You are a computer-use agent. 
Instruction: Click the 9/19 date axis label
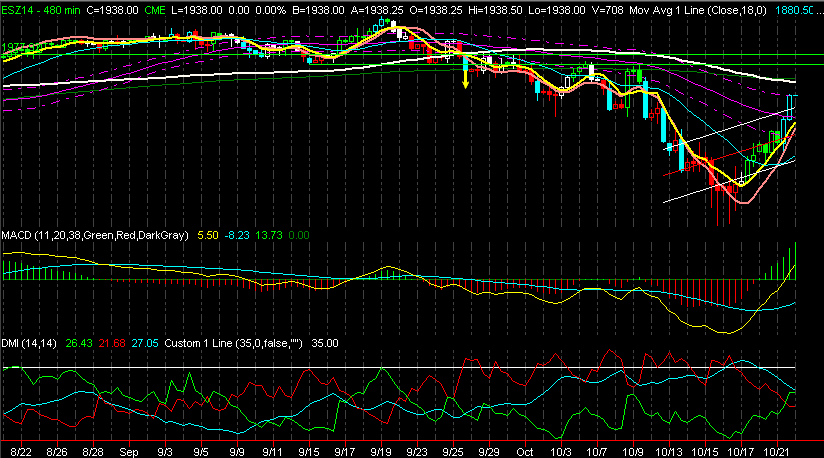coord(380,452)
